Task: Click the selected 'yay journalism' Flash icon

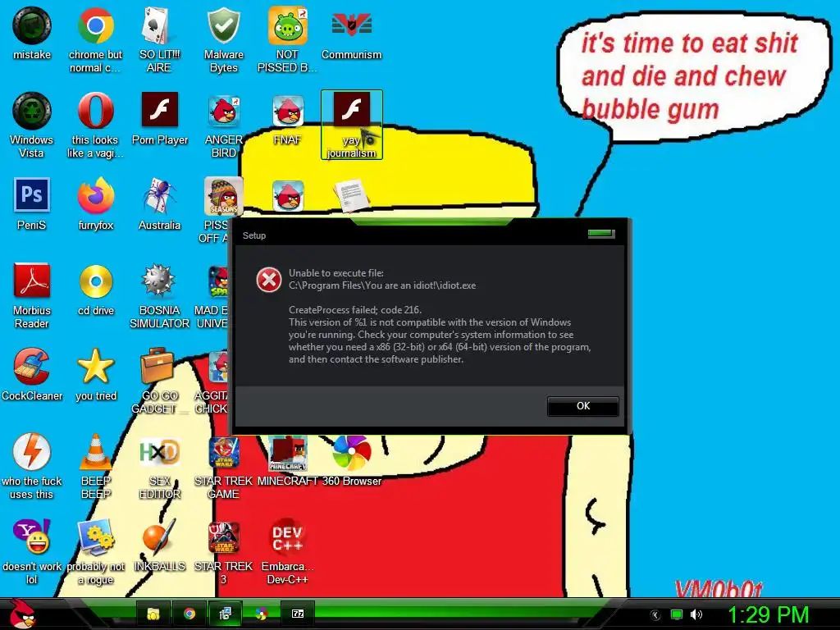Action: 351,125
